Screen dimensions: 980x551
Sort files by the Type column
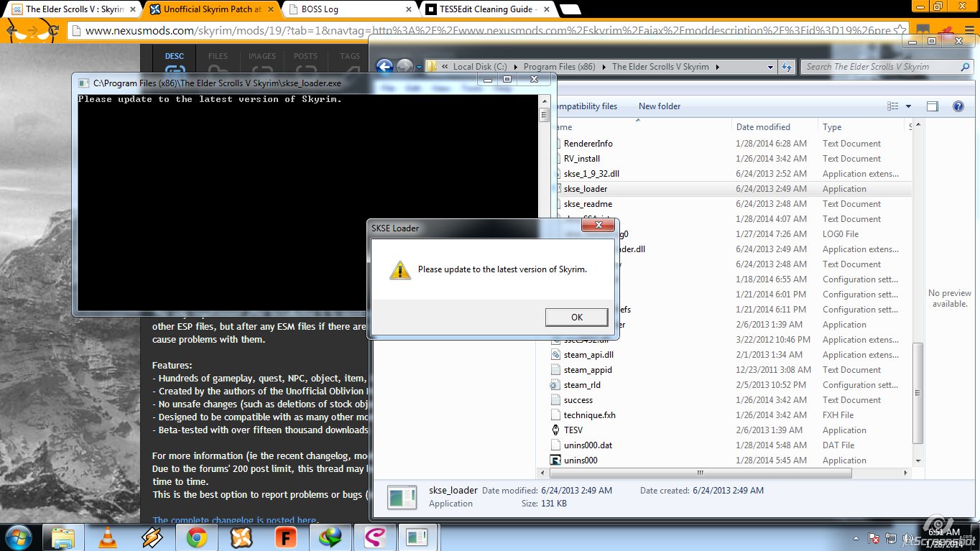click(832, 127)
